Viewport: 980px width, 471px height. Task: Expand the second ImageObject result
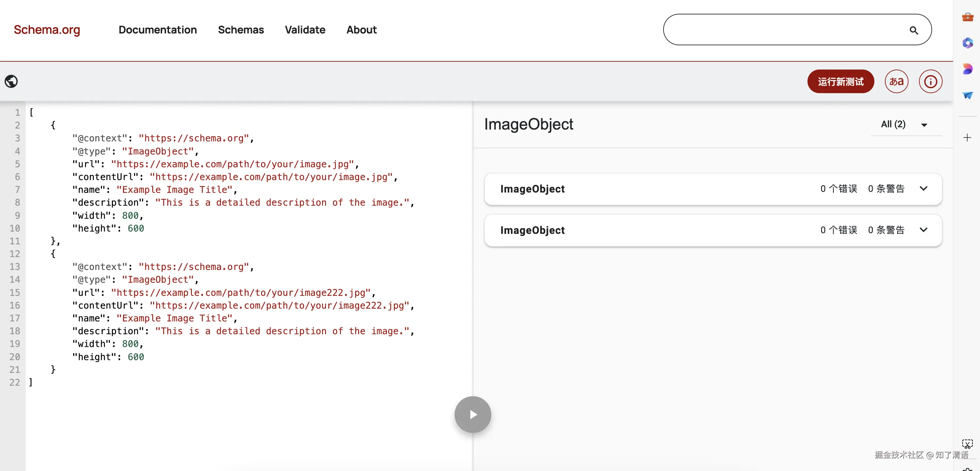[923, 230]
